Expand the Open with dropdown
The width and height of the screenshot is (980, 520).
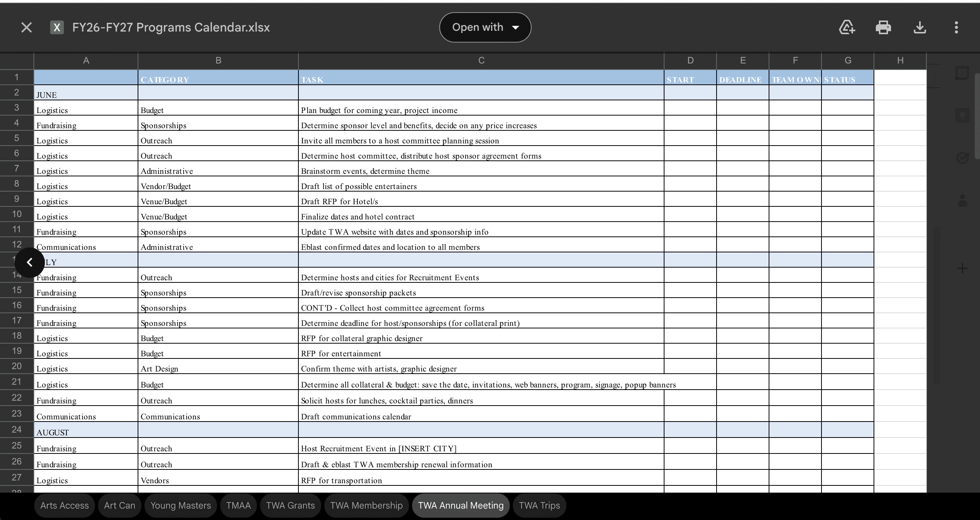coord(485,27)
